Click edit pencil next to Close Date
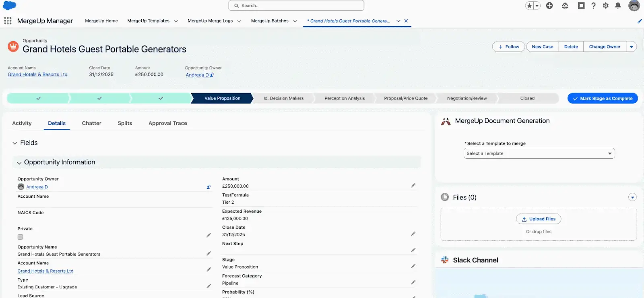The image size is (644, 298). (x=413, y=234)
